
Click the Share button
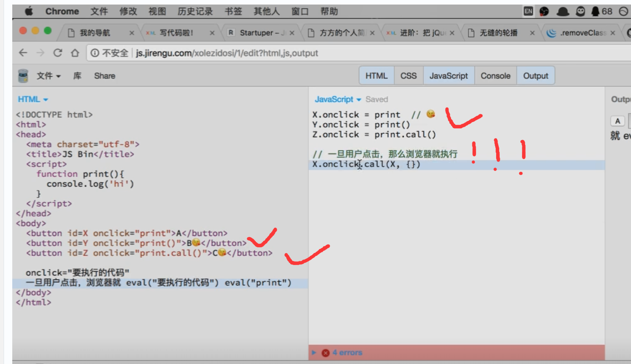coord(104,76)
